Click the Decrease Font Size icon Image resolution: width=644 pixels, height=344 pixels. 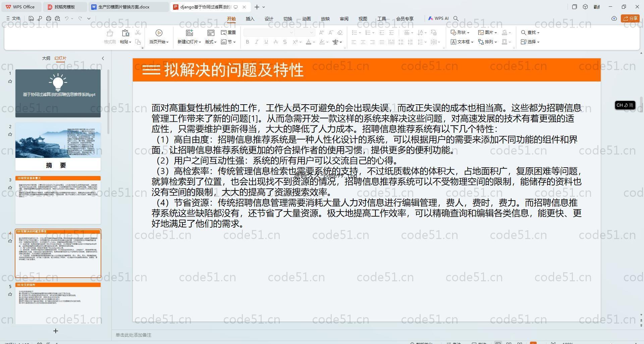331,33
